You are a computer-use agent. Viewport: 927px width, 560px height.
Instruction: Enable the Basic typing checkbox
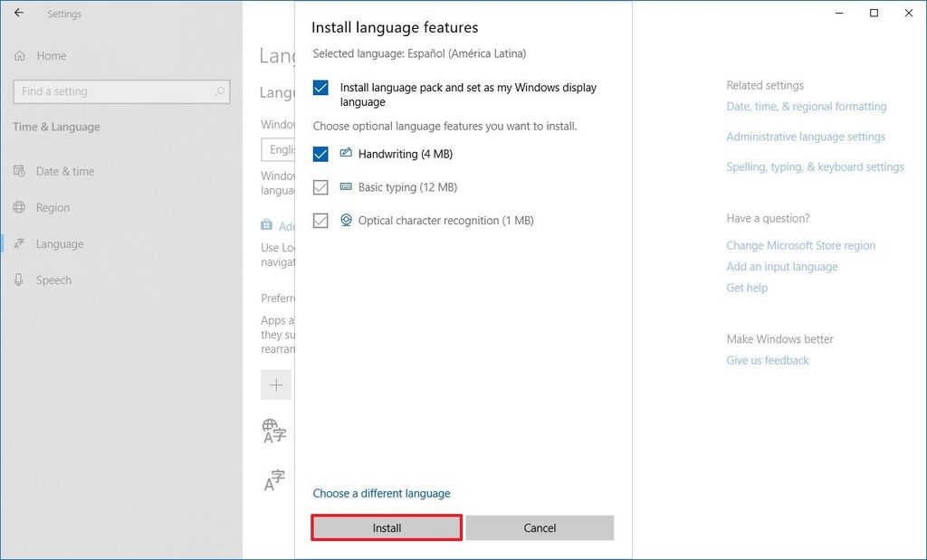point(320,187)
